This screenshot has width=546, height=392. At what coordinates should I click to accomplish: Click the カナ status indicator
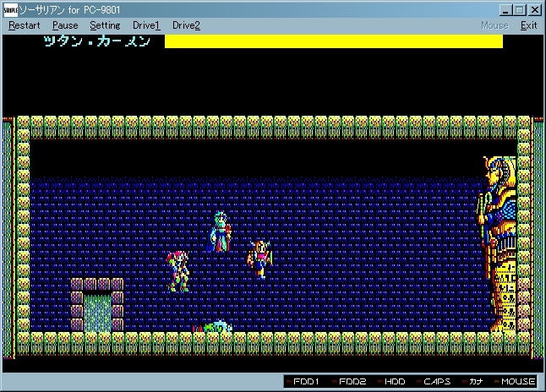pyautogui.click(x=472, y=382)
